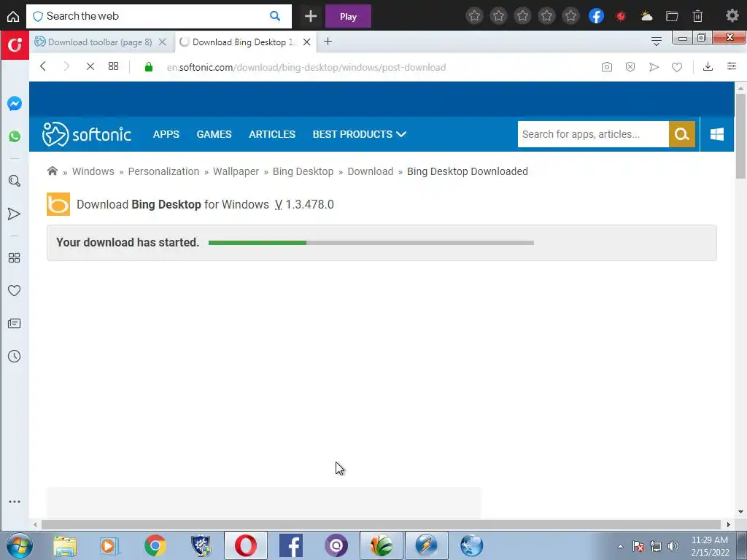Show hidden system tray icons arrow
This screenshot has height=560, width=747.
click(x=620, y=546)
